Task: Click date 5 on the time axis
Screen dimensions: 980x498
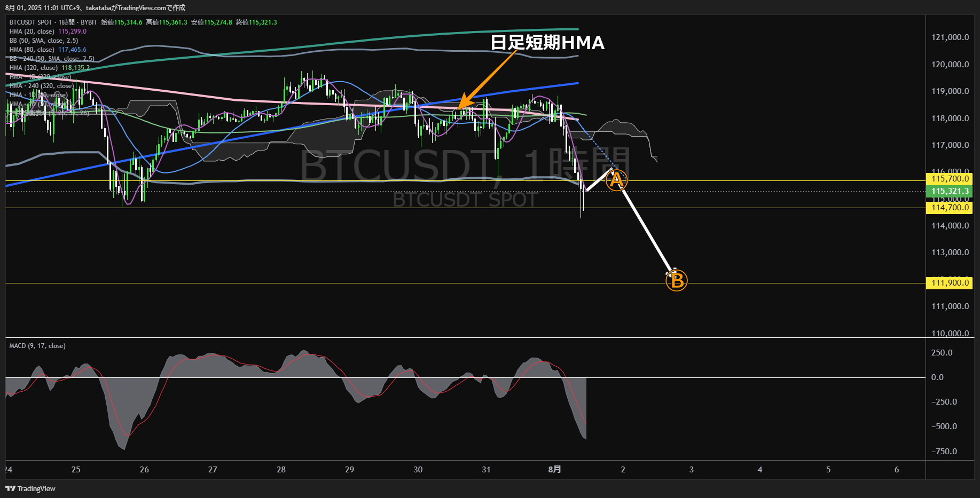Action: tap(828, 470)
